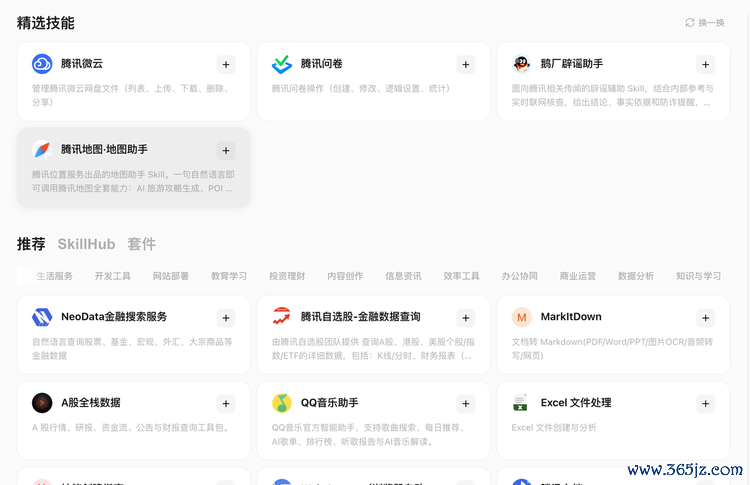This screenshot has width=750, height=485.
Task: Add 腾讯自选股-金融数据查询 with plus button
Action: click(x=465, y=318)
